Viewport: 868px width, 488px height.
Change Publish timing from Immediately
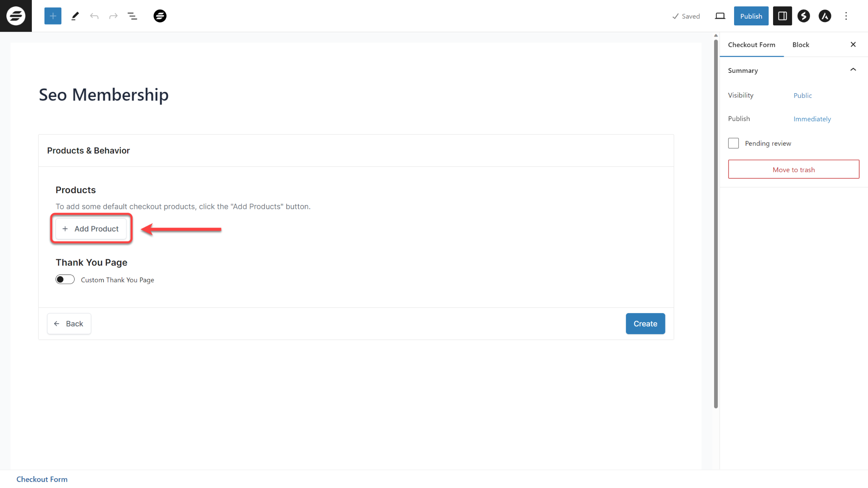pos(812,119)
